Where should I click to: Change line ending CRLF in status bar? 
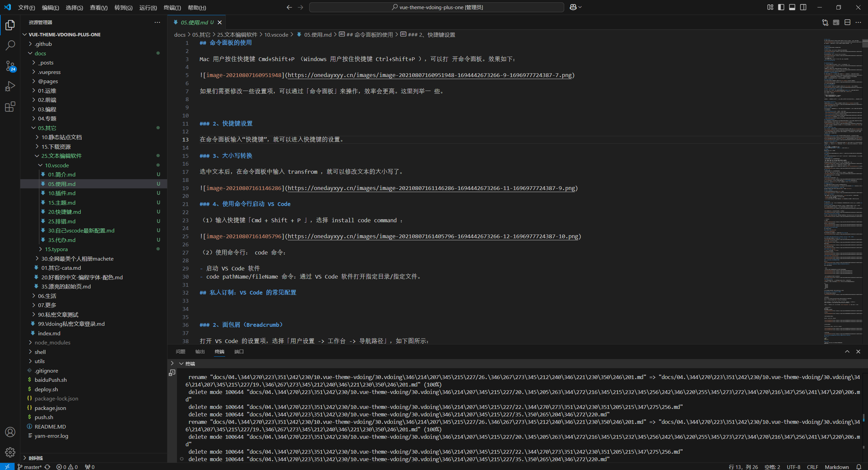tap(812, 467)
